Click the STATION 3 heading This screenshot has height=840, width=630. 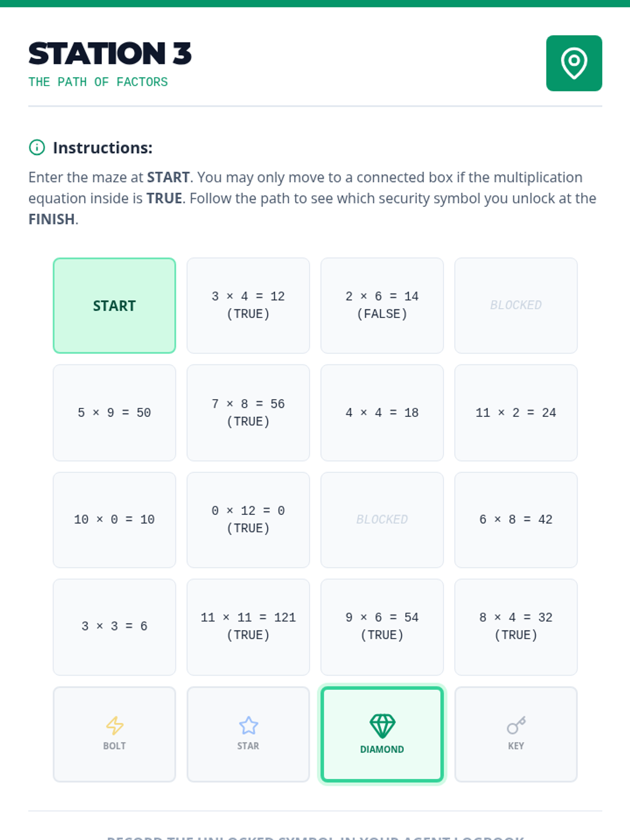point(110,54)
